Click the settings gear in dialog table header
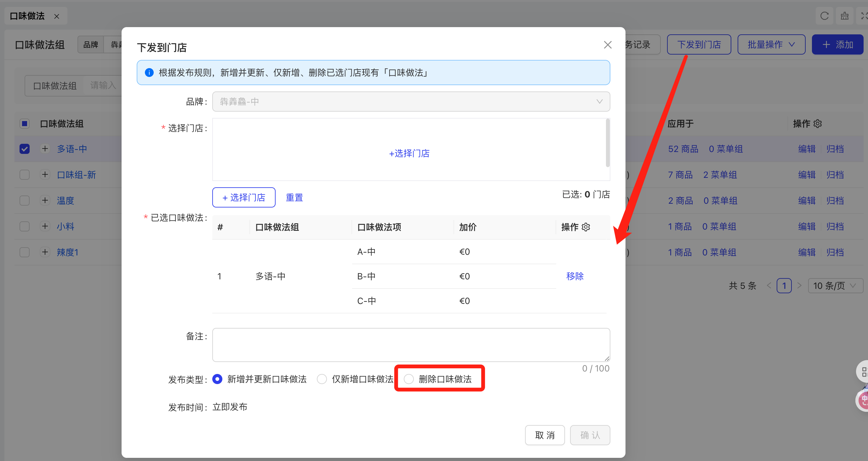868x461 pixels. 586,227
